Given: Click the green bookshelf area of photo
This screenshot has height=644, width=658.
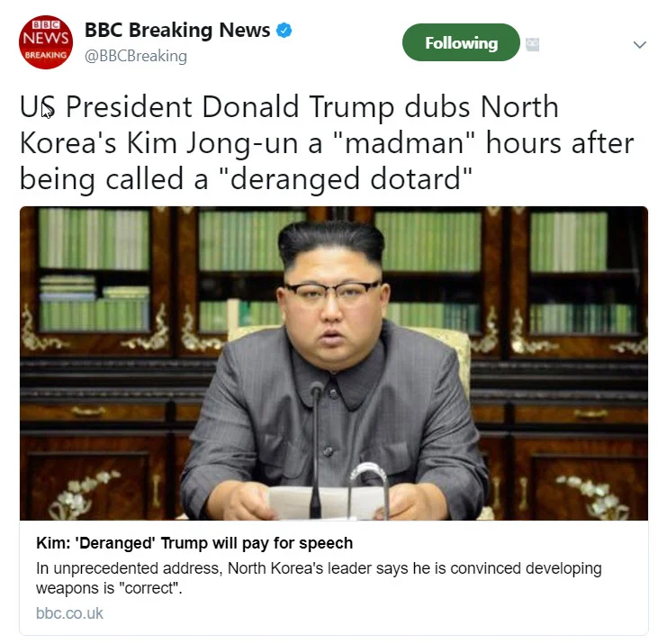Looking at the screenshot, I should point(95,240).
